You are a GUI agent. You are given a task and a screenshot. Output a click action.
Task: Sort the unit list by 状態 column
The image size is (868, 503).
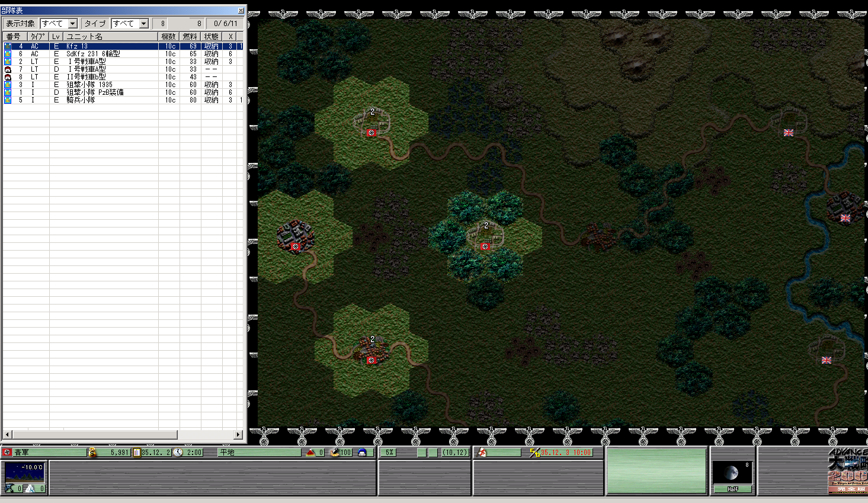[212, 37]
